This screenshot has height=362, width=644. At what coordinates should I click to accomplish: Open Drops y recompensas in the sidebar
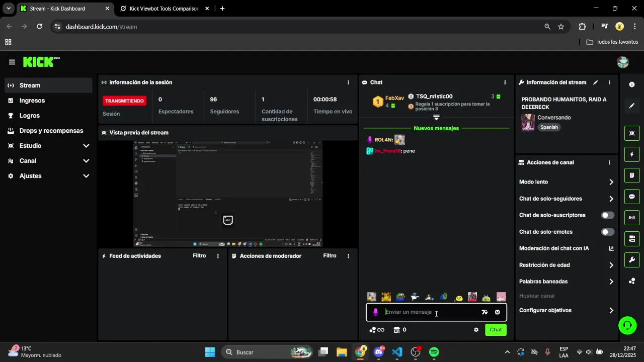[48, 131]
